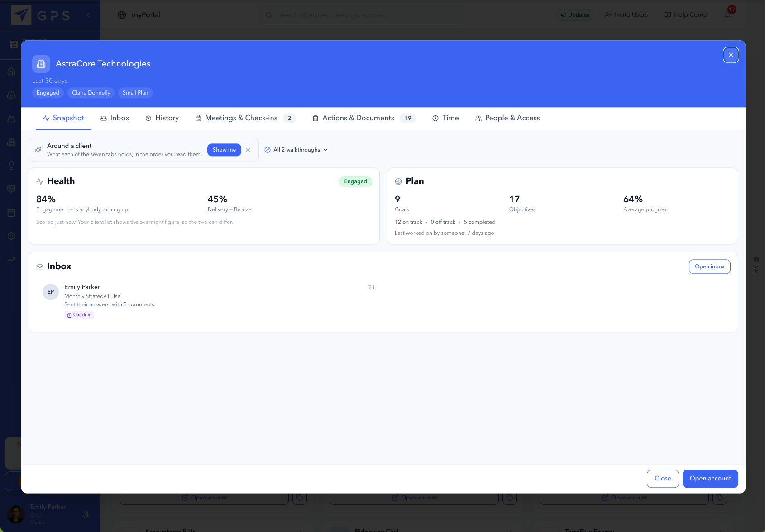Click the lightbulb icon in sidebar

pos(11,166)
